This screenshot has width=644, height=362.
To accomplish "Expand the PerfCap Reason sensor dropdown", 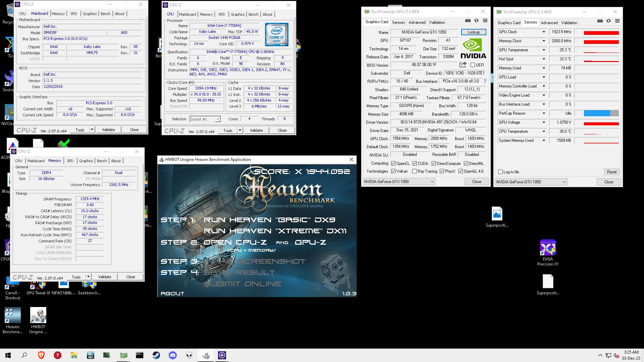I will [x=544, y=113].
